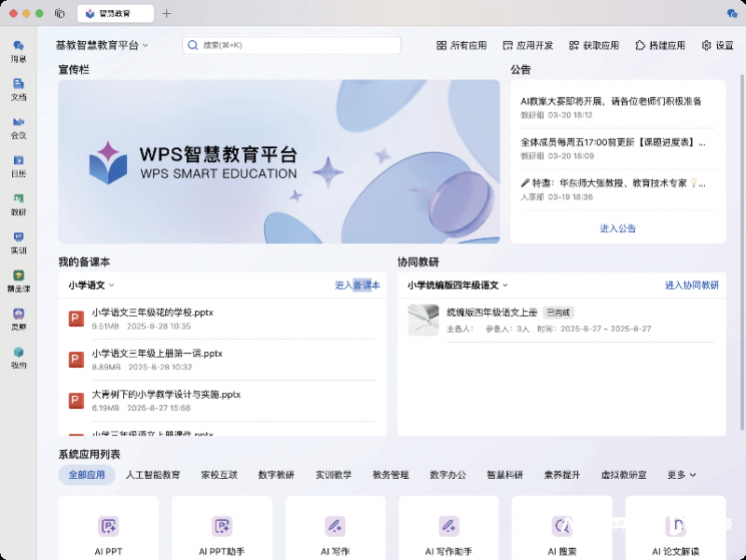Open 统编版四年级语文上册 title text
The image size is (746, 560).
click(x=492, y=312)
